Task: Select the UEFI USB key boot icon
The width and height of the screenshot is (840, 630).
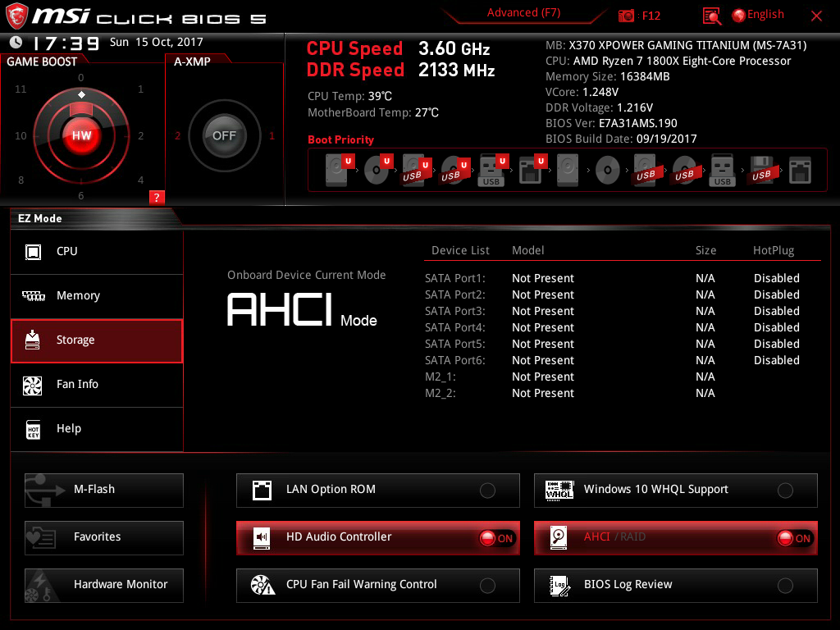Action: 493,171
